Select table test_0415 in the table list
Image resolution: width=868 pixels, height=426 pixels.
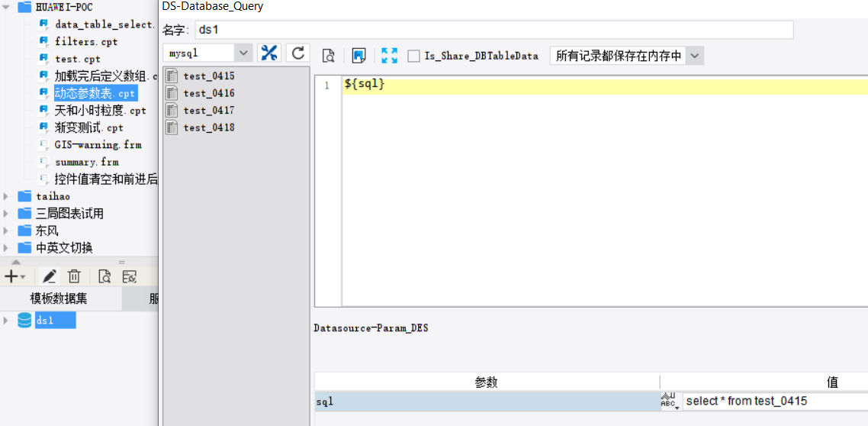(209, 76)
